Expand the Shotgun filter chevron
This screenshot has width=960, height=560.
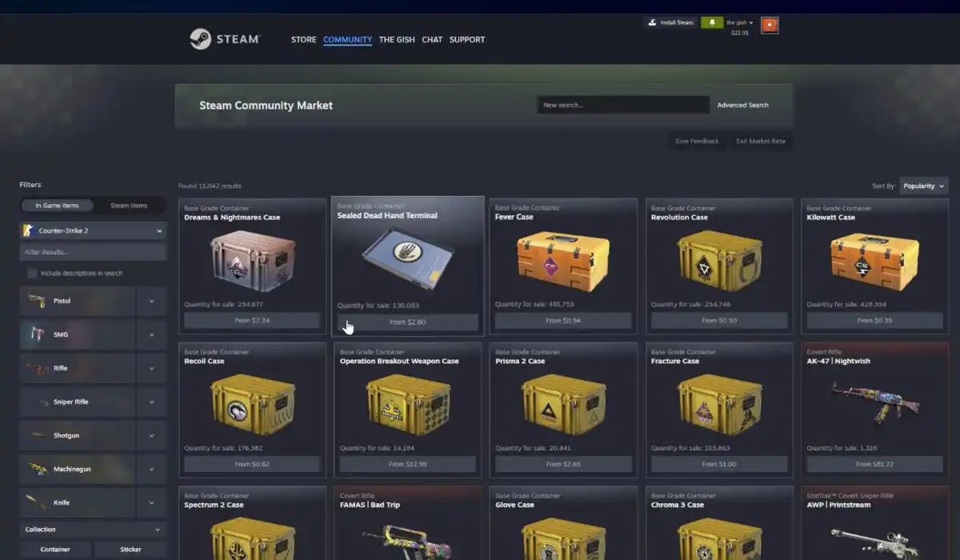[151, 435]
